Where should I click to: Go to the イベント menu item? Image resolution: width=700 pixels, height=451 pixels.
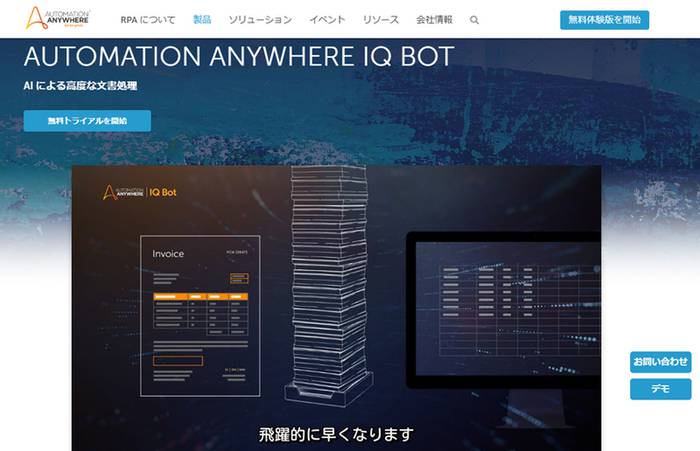coord(327,20)
